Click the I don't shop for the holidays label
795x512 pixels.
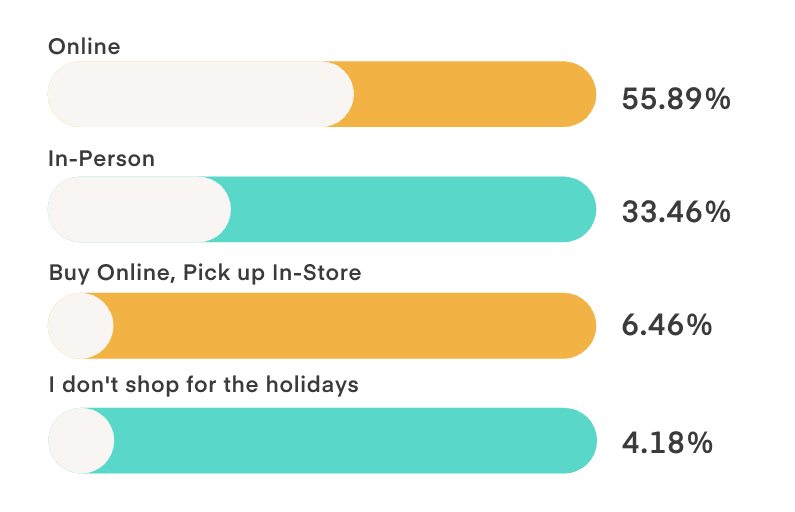204,385
